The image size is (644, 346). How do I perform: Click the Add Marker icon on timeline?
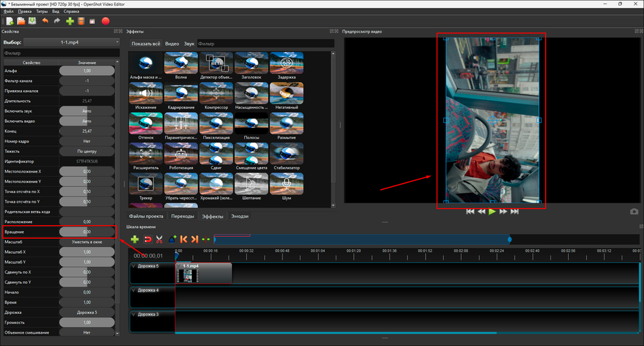tap(172, 239)
